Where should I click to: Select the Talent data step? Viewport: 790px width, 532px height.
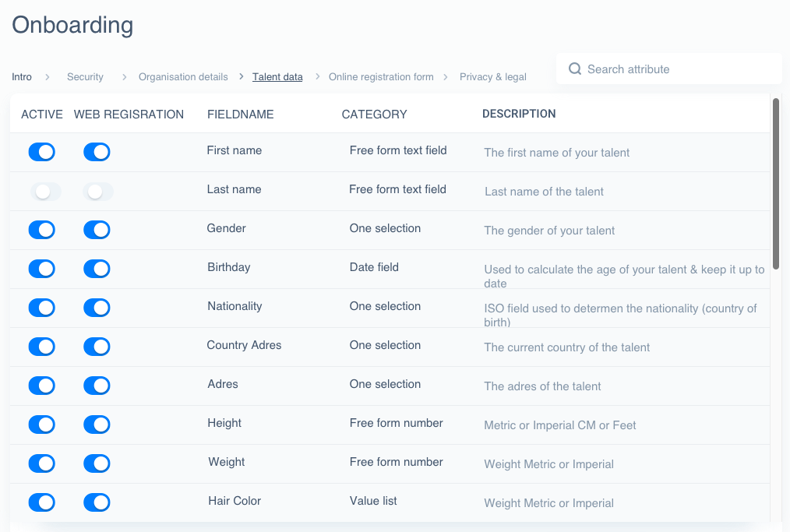277,77
